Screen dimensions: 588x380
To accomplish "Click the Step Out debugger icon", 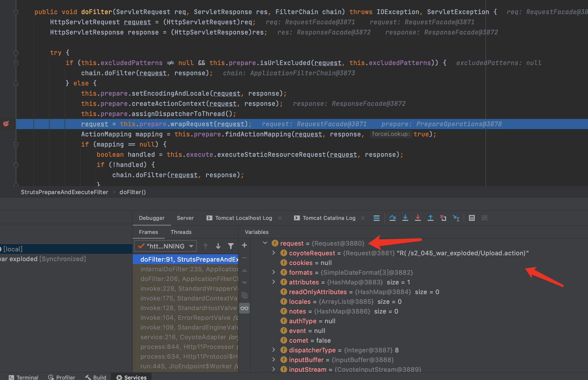I will tap(430, 218).
